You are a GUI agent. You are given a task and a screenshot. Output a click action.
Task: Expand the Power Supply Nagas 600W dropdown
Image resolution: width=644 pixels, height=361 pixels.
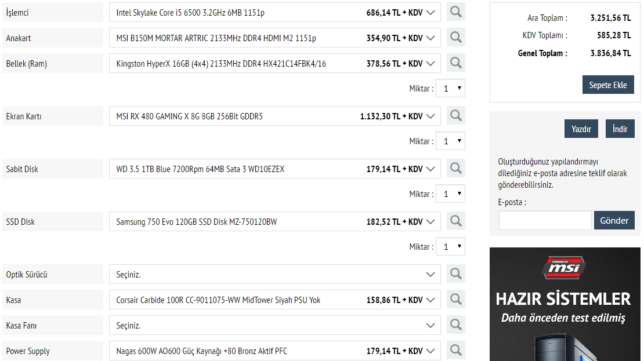pos(275,351)
